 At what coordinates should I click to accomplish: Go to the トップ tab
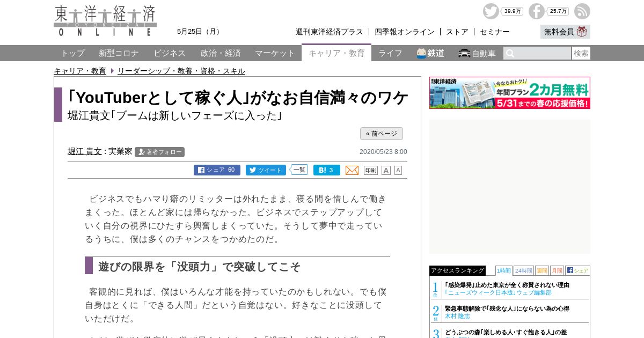(x=72, y=53)
